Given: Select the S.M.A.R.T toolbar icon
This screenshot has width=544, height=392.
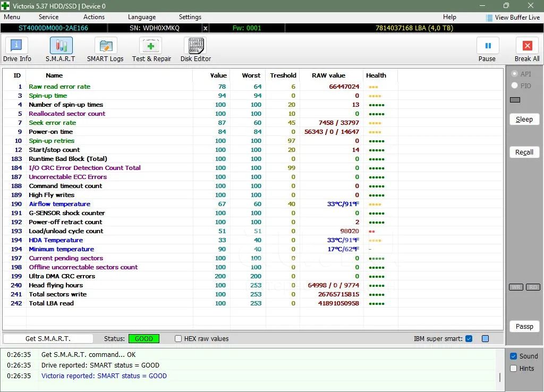Looking at the screenshot, I should pos(61,47).
